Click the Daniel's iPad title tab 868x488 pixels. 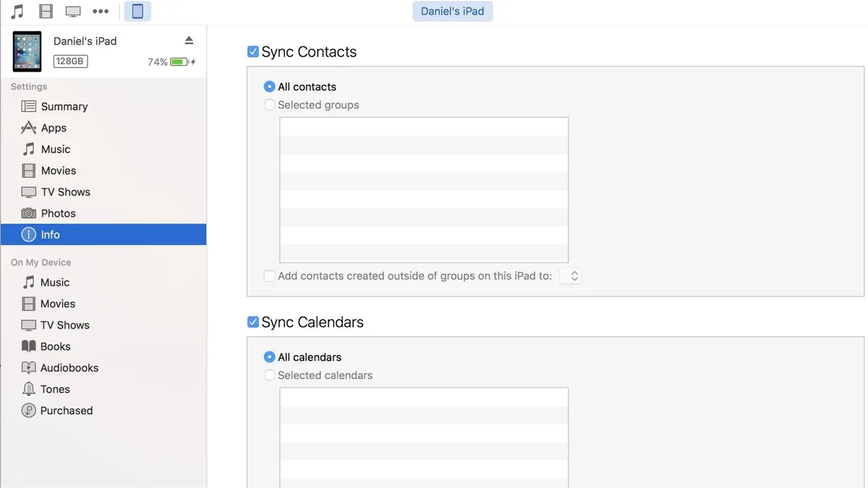click(x=453, y=12)
